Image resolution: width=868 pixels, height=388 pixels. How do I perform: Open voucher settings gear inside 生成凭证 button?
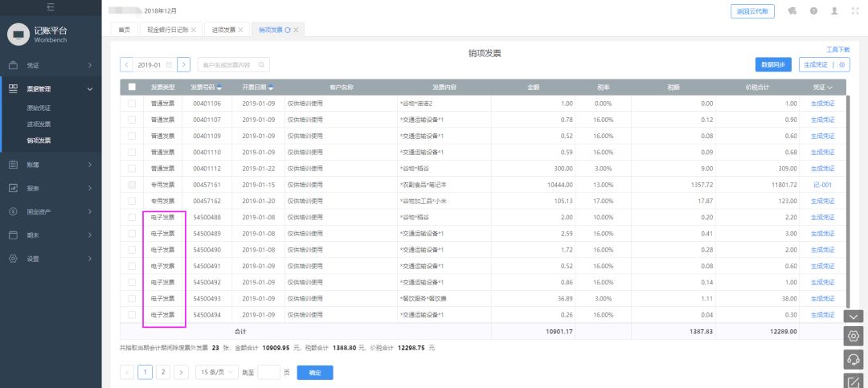(842, 65)
